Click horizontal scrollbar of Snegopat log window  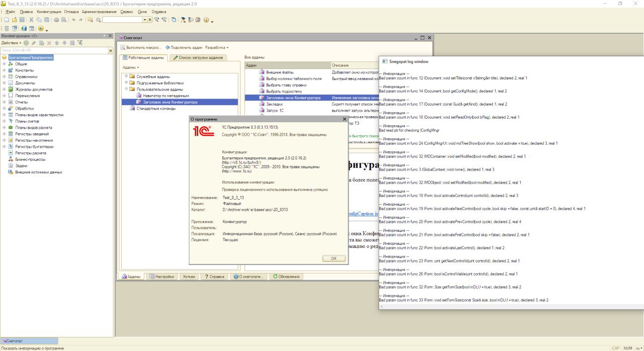click(x=511, y=306)
